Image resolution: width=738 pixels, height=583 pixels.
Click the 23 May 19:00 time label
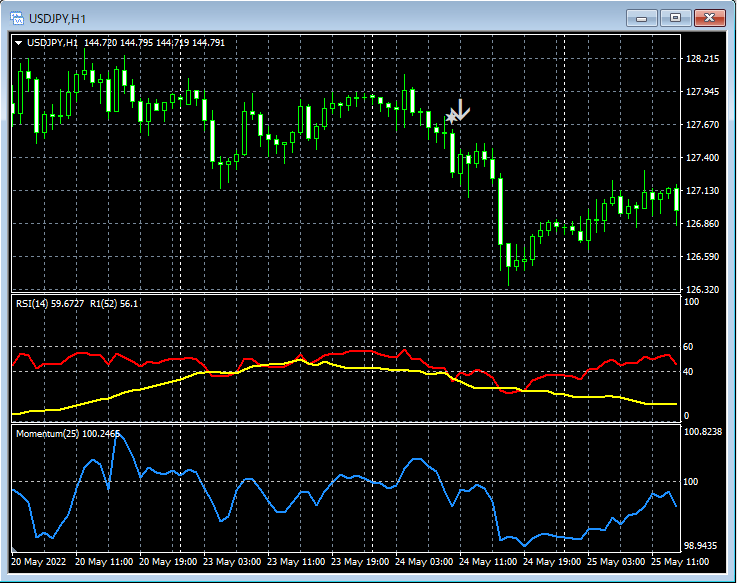360,562
